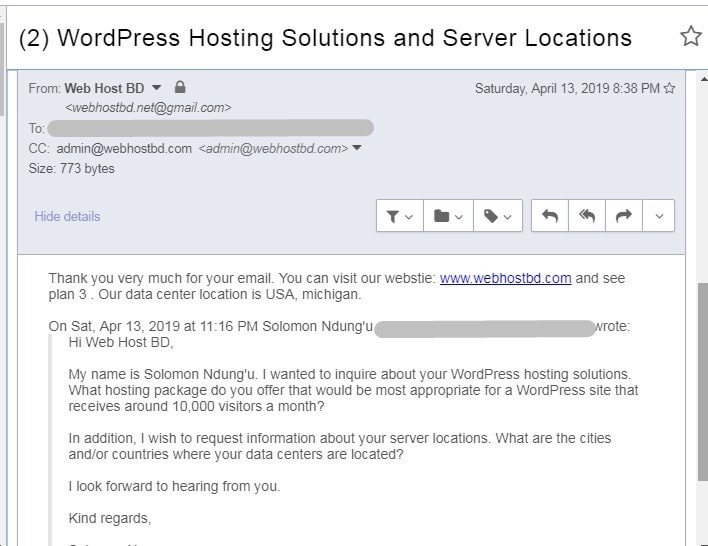Viewport: 708px width, 546px height.
Task: Open the www.webhostbd.com link
Action: click(505, 278)
